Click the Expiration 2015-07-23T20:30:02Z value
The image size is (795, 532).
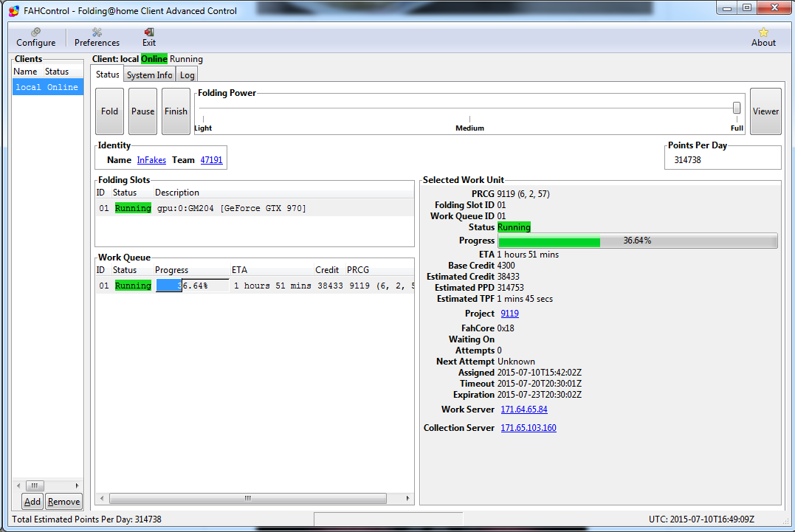(x=540, y=395)
